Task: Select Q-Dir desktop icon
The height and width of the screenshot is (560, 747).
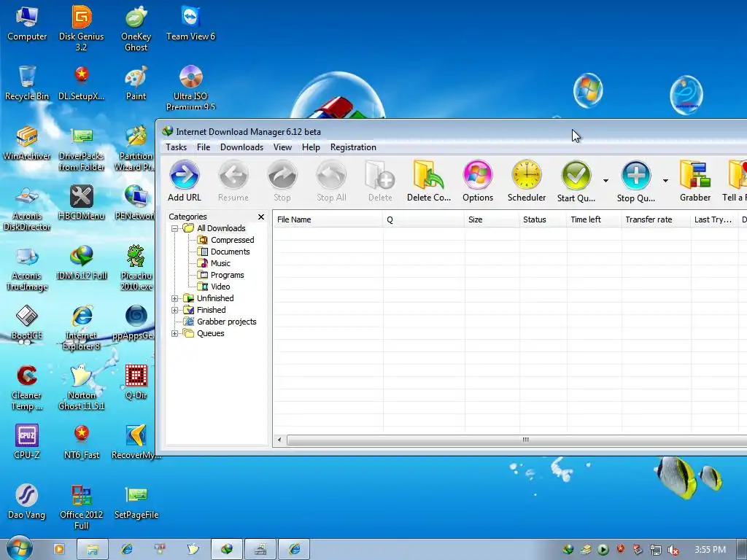Action: (x=136, y=382)
